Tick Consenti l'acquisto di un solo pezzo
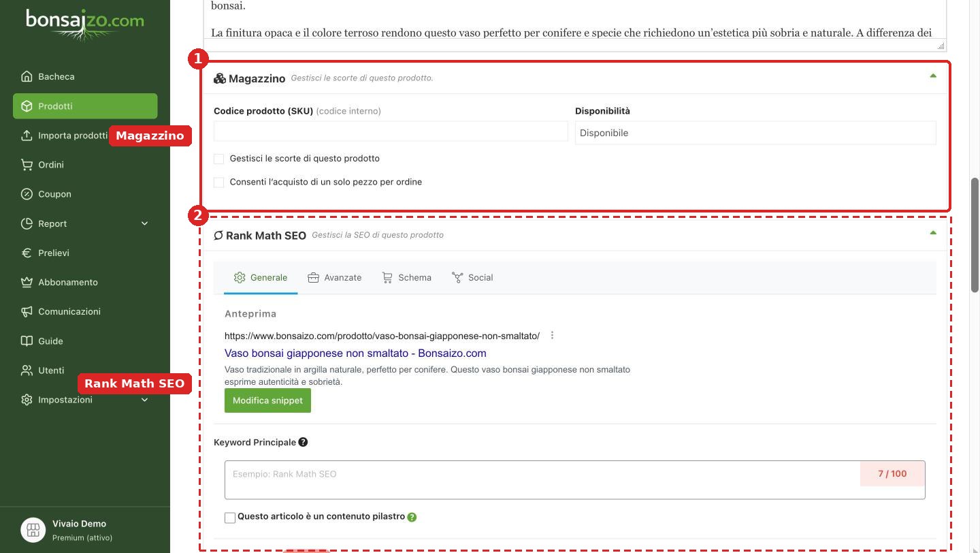This screenshot has height=553, width=980. click(x=218, y=182)
